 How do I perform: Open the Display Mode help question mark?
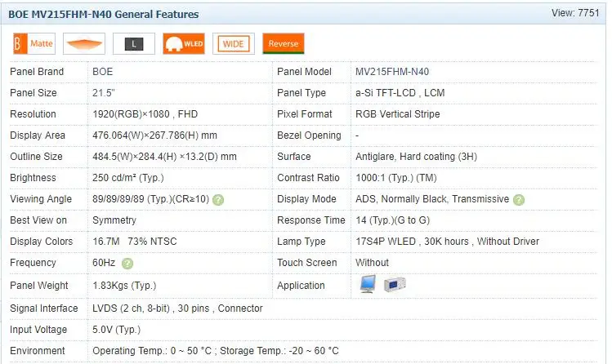click(x=519, y=200)
